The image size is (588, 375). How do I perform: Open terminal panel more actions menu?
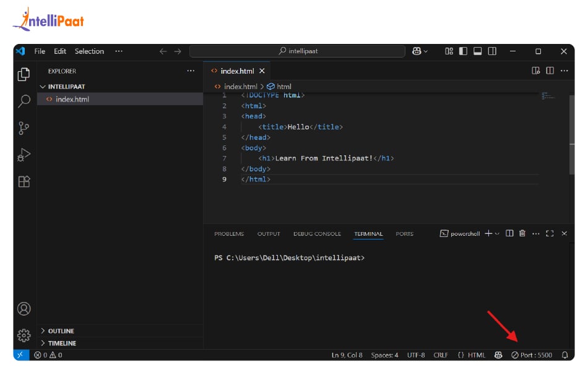[536, 234]
